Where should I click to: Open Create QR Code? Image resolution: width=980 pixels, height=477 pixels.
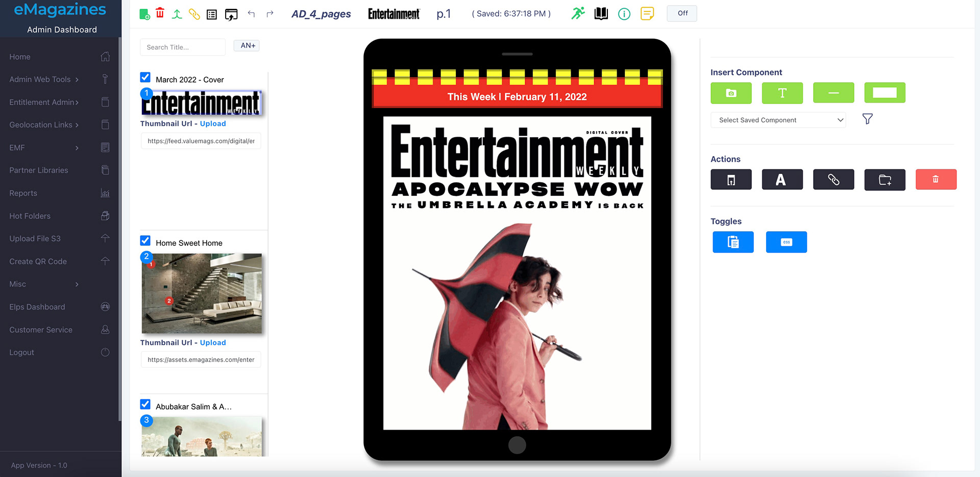tap(60, 261)
